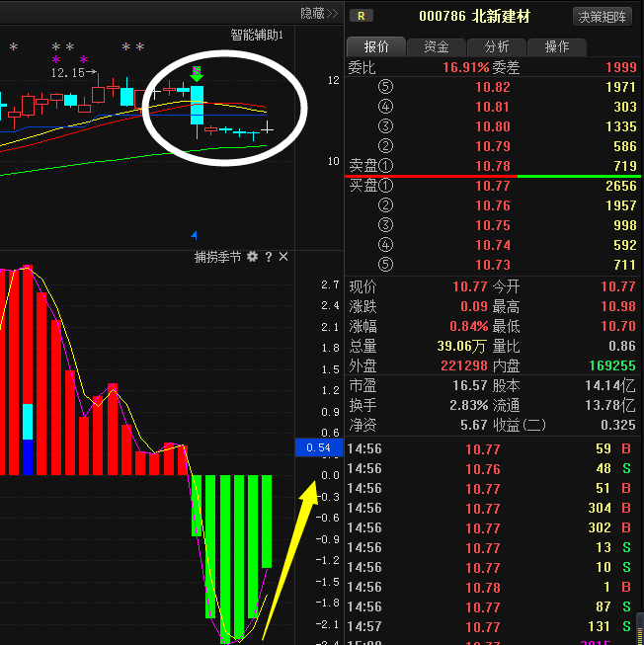Collapse panel using 隐藏 >> chevron
This screenshot has height=645, width=644.
click(x=319, y=13)
